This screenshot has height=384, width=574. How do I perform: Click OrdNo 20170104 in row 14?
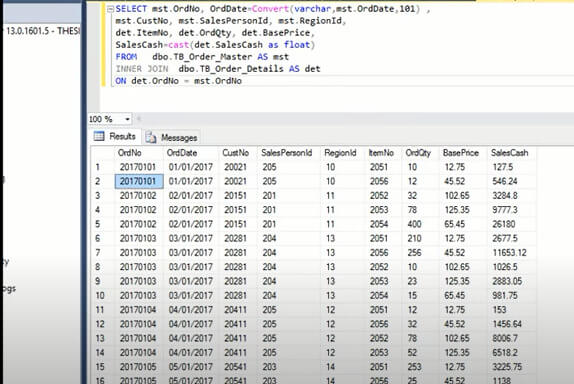pyautogui.click(x=138, y=353)
